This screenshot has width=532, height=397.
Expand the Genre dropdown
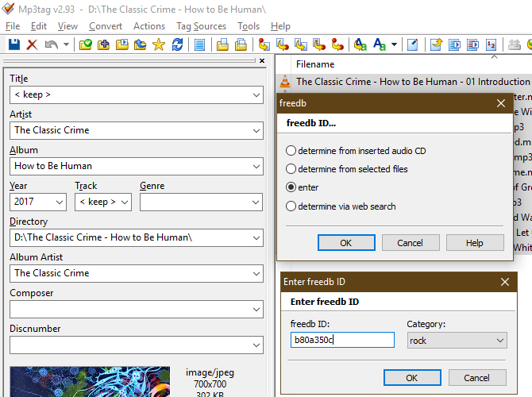(x=256, y=202)
